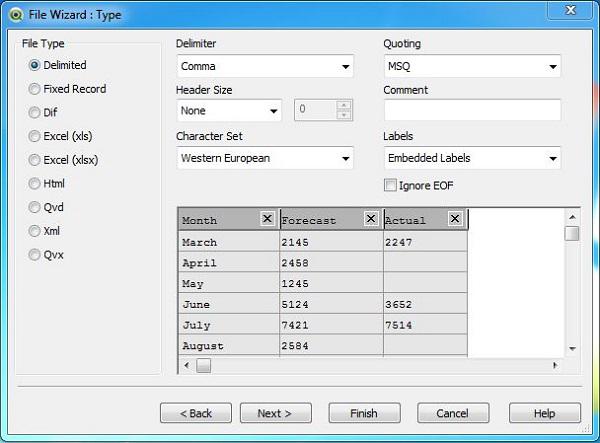Increase the header size spinner value
The width and height of the screenshot is (600, 443).
point(344,105)
